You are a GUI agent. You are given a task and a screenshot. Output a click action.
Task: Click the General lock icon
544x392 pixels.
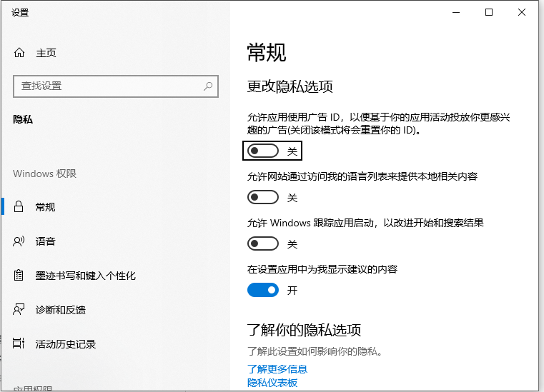[x=19, y=207]
